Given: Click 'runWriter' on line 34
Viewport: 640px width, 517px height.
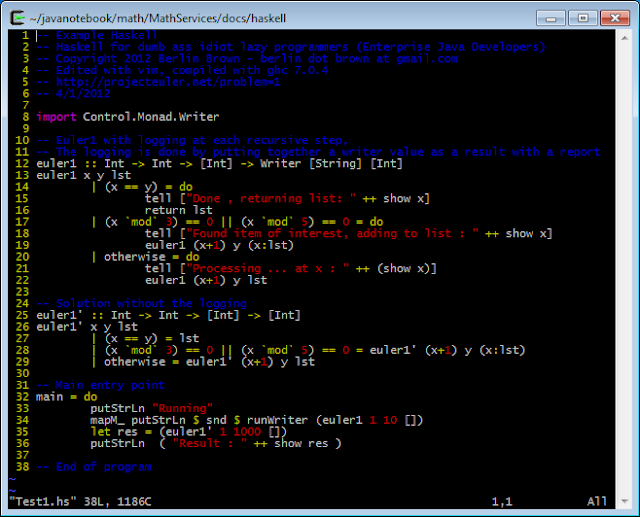Looking at the screenshot, I should tap(277, 420).
